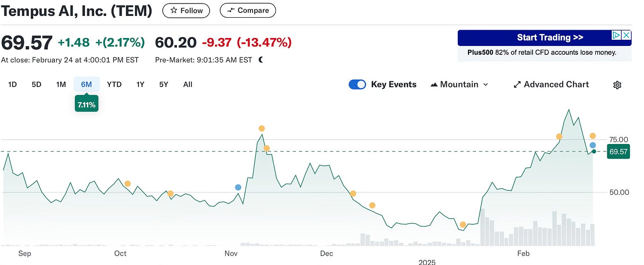Show the All time range
Viewport: 644px width, 265px height.
point(188,84)
